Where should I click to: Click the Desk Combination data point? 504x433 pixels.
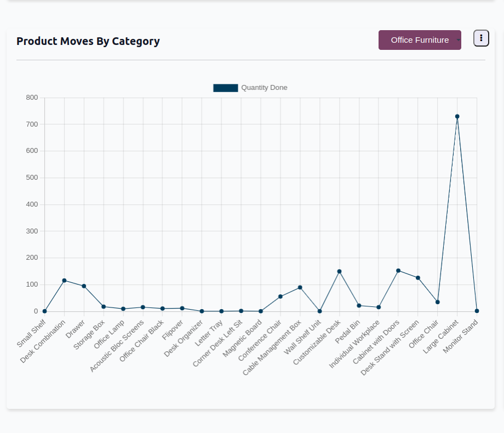(64, 281)
